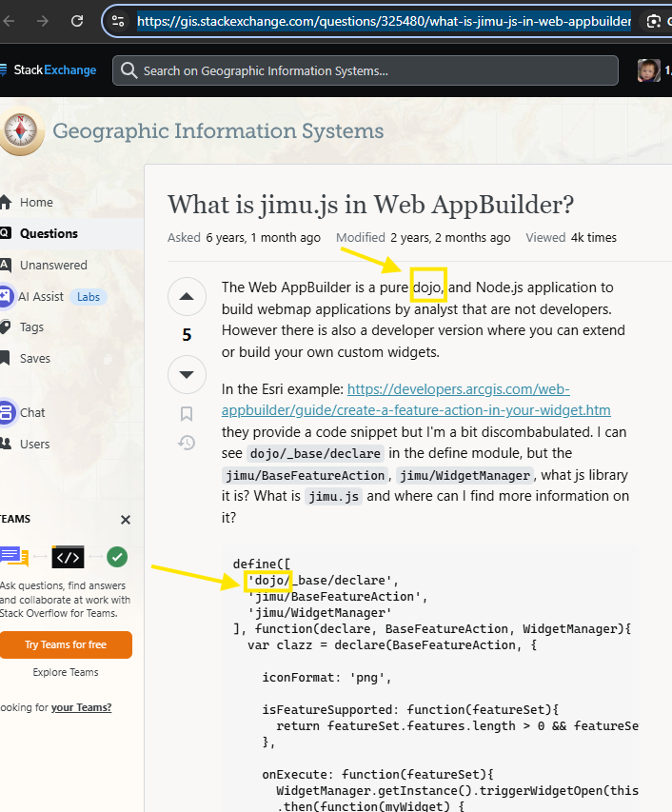The height and width of the screenshot is (812, 672).
Task: Click the AI Assist sparkle icon
Action: coord(5,297)
